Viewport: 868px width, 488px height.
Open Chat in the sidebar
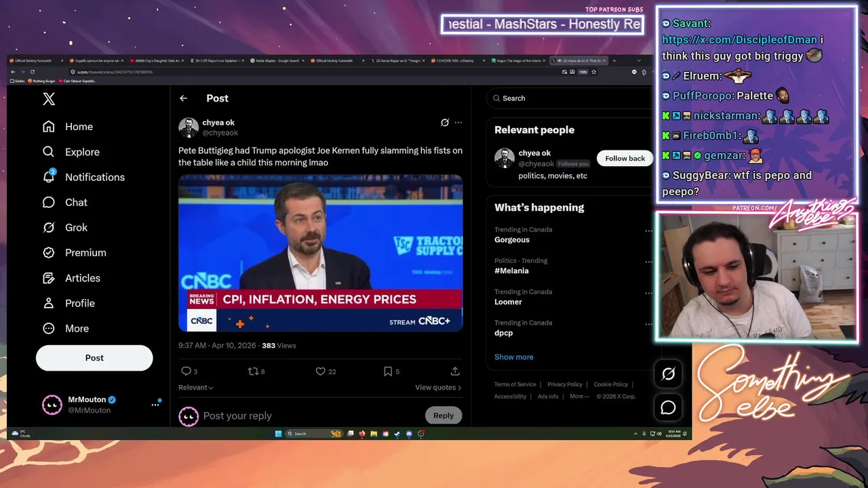tap(65, 202)
